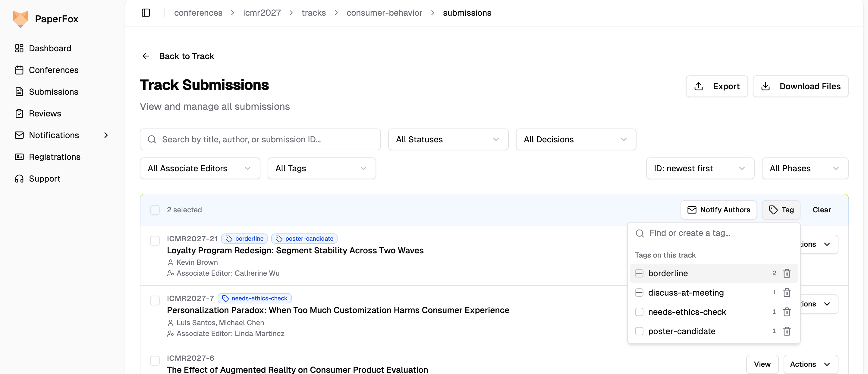Click the back arrow beside Back to Track
Image resolution: width=868 pixels, height=374 pixels.
[x=146, y=56]
